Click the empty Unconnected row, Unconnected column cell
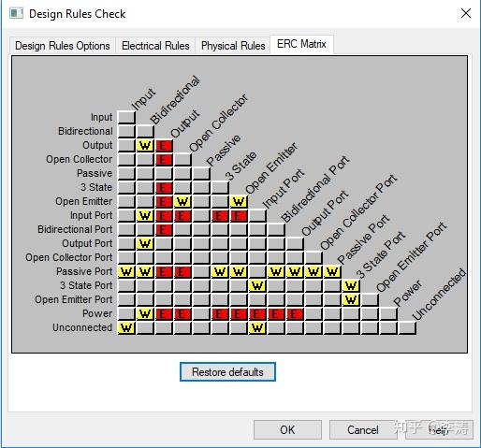 coord(407,328)
